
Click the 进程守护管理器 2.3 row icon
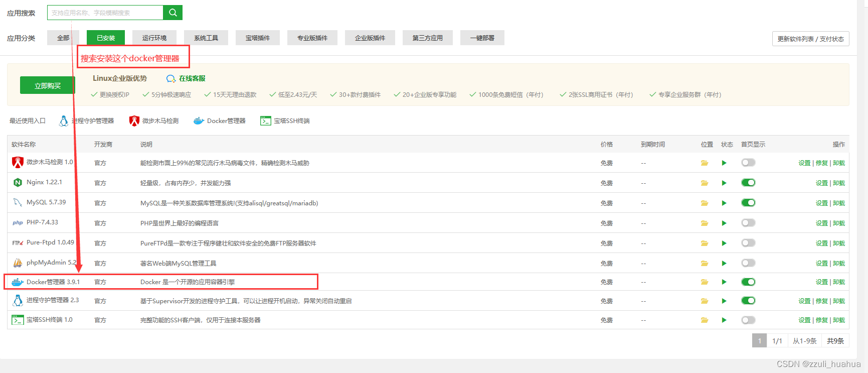(x=18, y=300)
